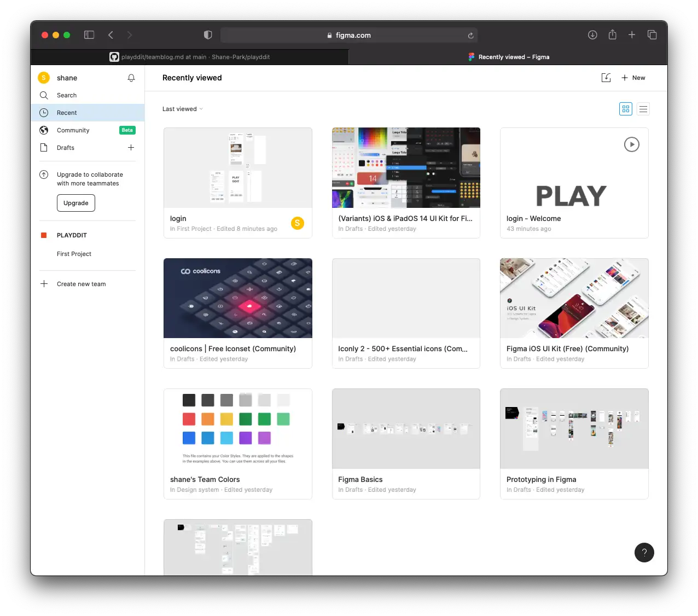Open the login - Welcome PLAY thumbnail

(x=574, y=168)
